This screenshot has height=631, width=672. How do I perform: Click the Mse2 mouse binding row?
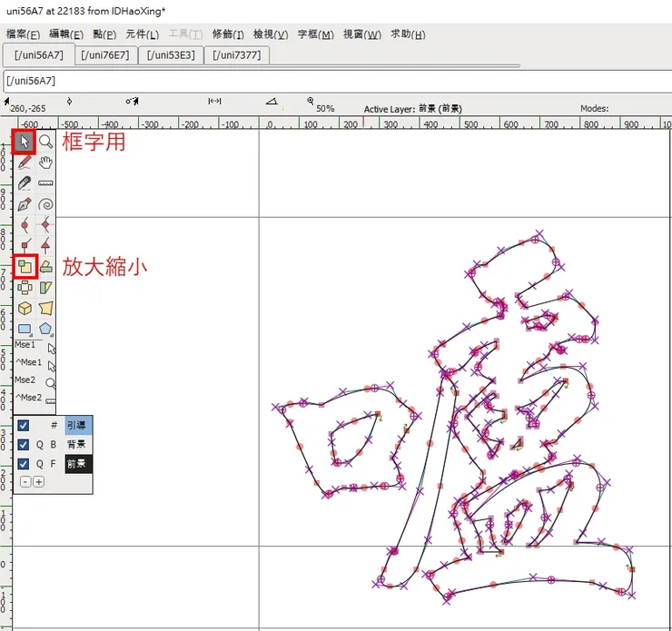(35, 381)
